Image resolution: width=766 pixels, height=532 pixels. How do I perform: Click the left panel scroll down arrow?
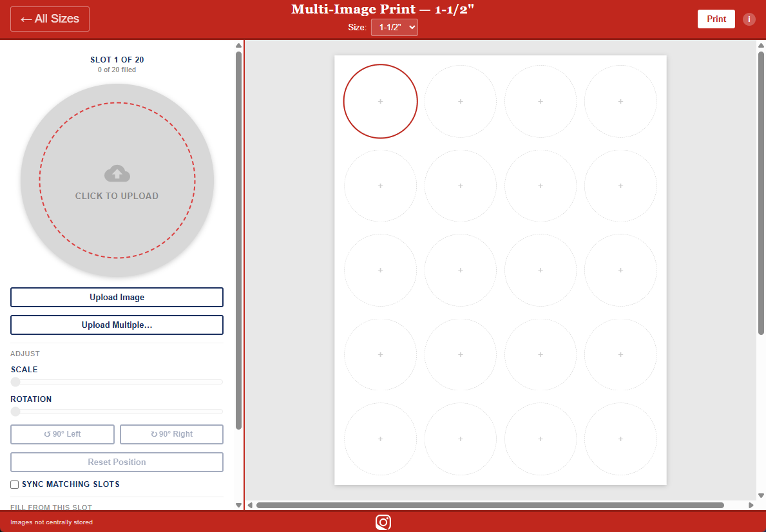pos(238,505)
